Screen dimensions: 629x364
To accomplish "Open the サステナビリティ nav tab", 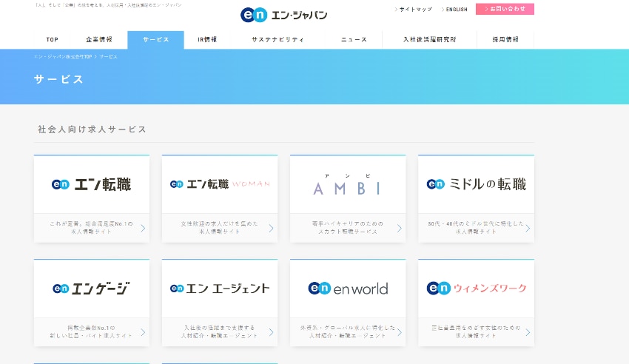I will pos(277,40).
